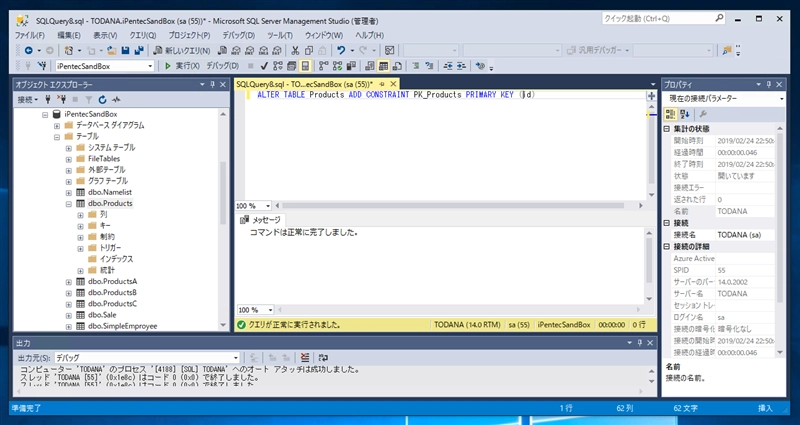Expand the キー folder under dbo.Products

[x=80, y=226]
